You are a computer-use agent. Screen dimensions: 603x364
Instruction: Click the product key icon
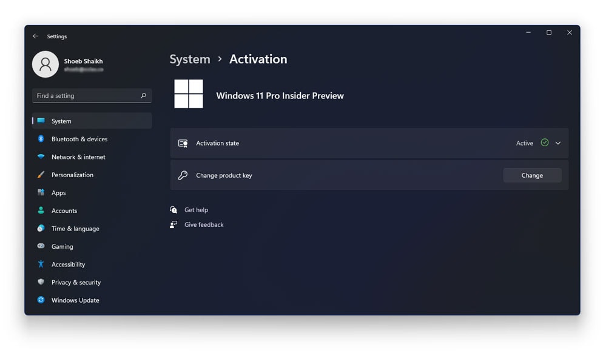[x=183, y=175]
